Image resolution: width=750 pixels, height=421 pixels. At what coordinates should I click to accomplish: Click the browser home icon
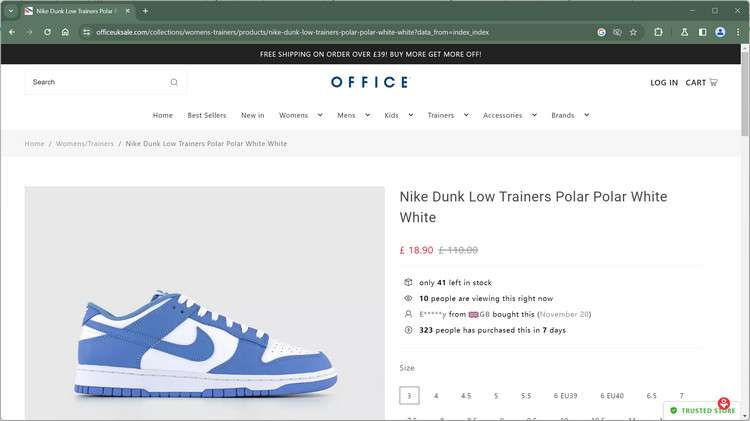65,32
